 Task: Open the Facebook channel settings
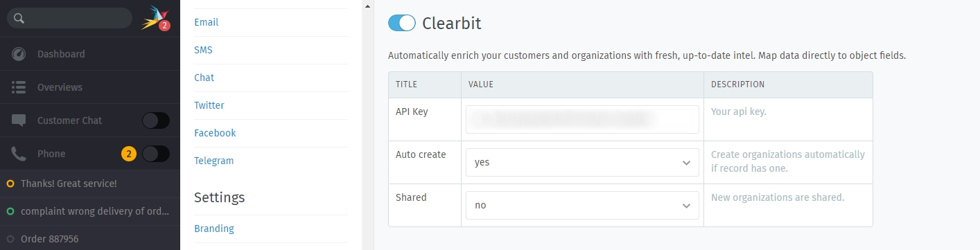tap(215, 133)
